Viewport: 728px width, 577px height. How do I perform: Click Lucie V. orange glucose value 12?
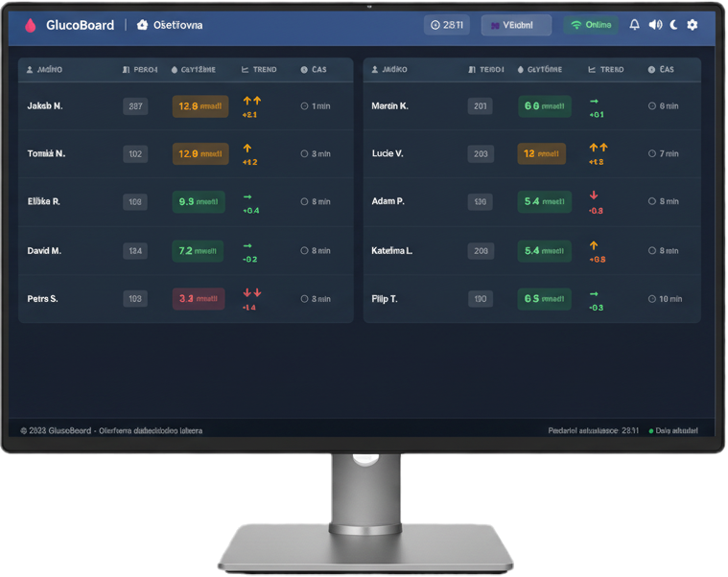click(541, 153)
